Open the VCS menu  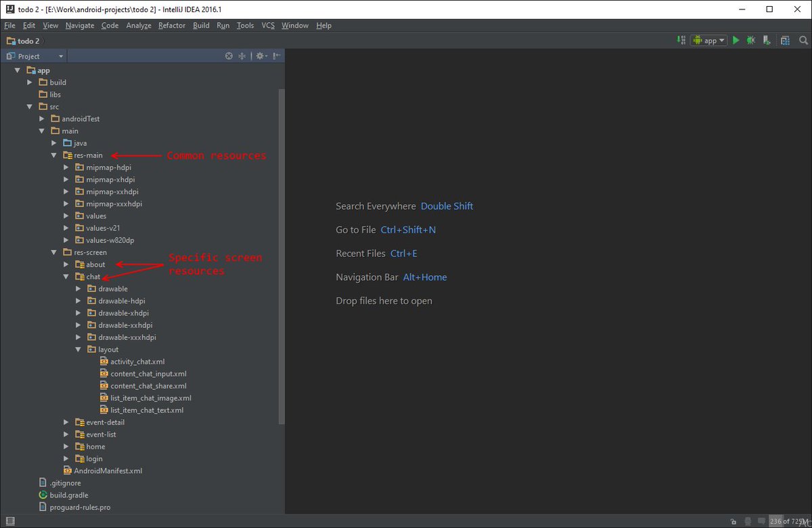(268, 26)
